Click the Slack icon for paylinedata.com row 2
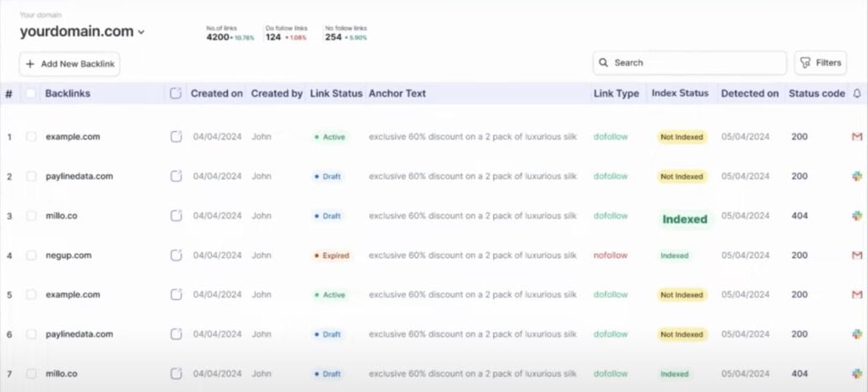 (x=856, y=176)
